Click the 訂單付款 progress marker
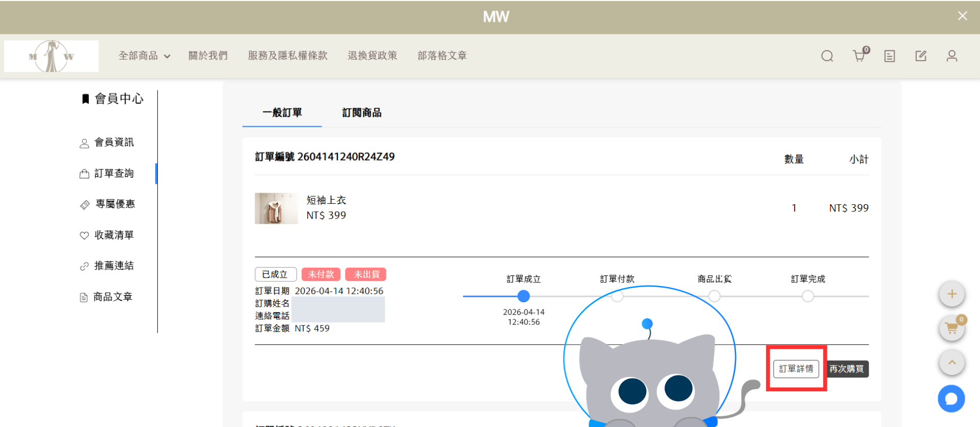Image resolution: width=980 pixels, height=427 pixels. (617, 296)
